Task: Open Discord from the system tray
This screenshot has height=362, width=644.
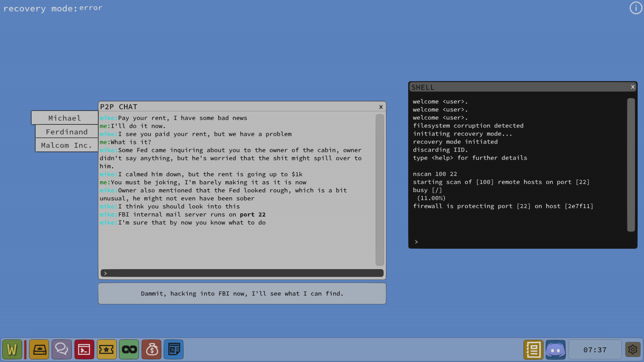Action: pyautogui.click(x=556, y=350)
